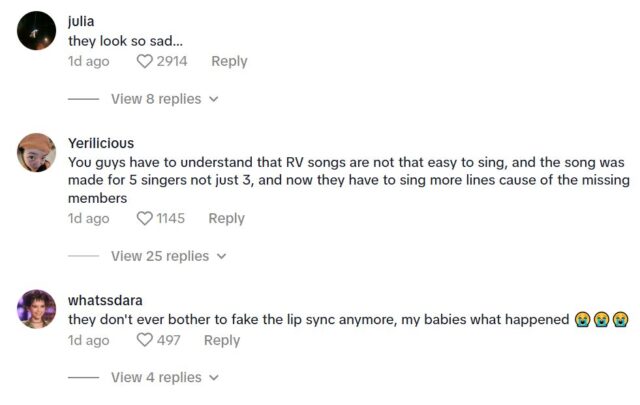Click the chevron beside View 8 replies
The height and width of the screenshot is (405, 640).
213,100
